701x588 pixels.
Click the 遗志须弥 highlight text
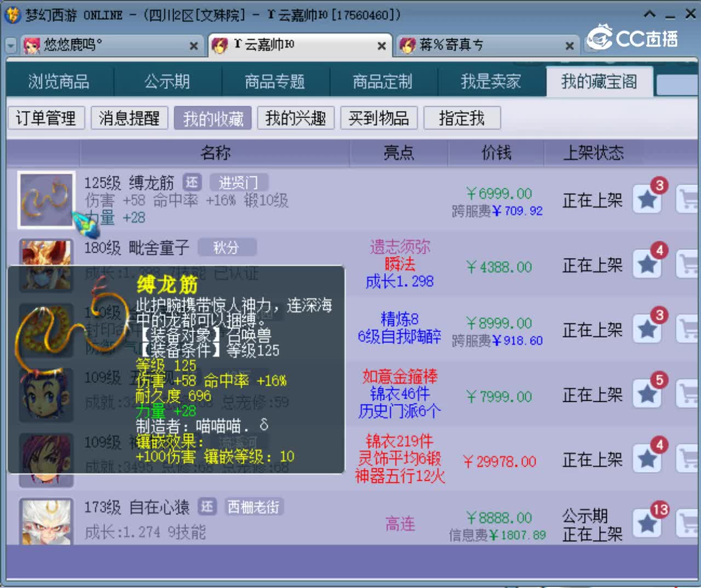400,247
